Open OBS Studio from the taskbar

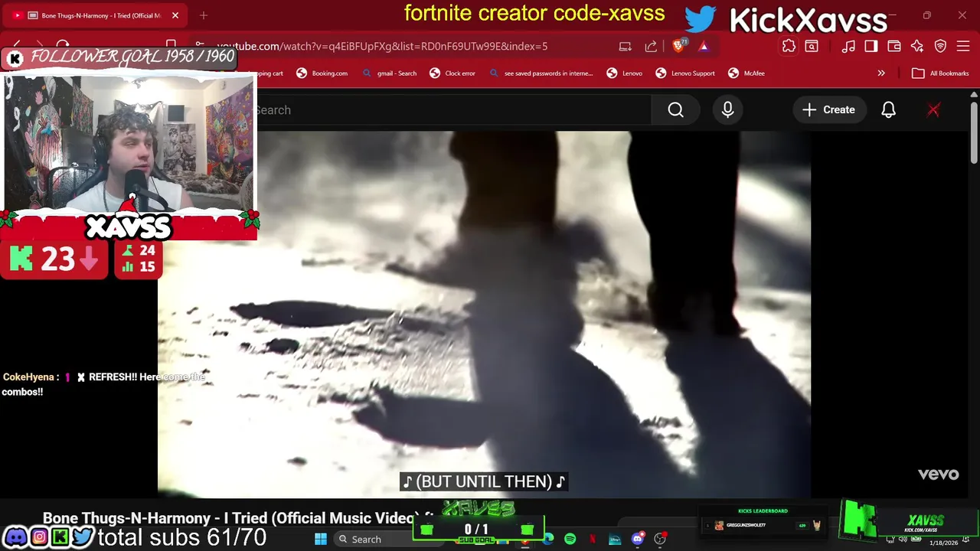[660, 540]
